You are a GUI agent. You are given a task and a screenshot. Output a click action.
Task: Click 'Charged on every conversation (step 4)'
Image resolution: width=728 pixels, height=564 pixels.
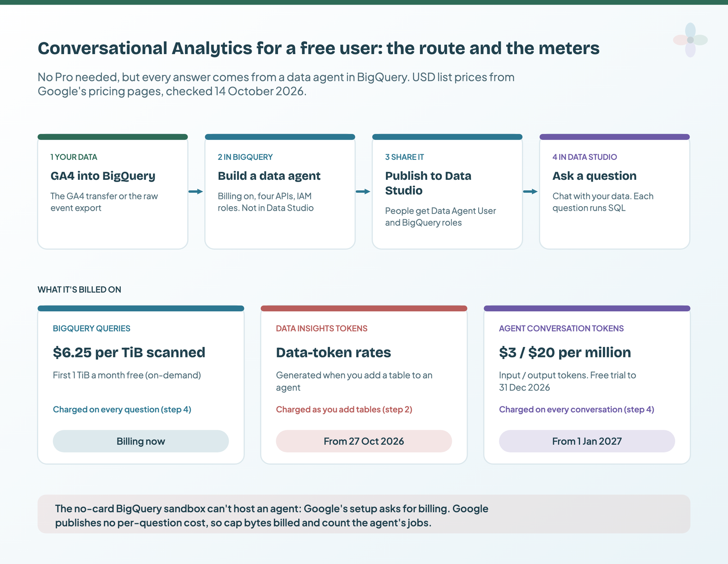[x=576, y=409]
